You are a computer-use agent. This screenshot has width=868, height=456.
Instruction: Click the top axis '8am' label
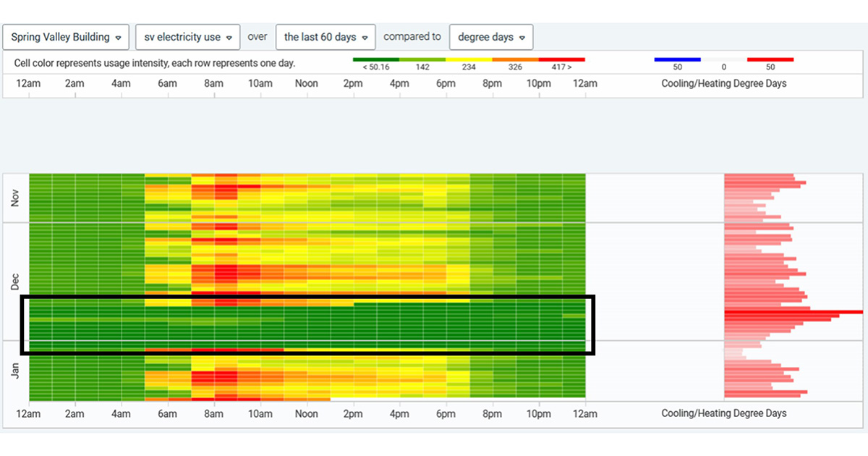pyautogui.click(x=213, y=83)
